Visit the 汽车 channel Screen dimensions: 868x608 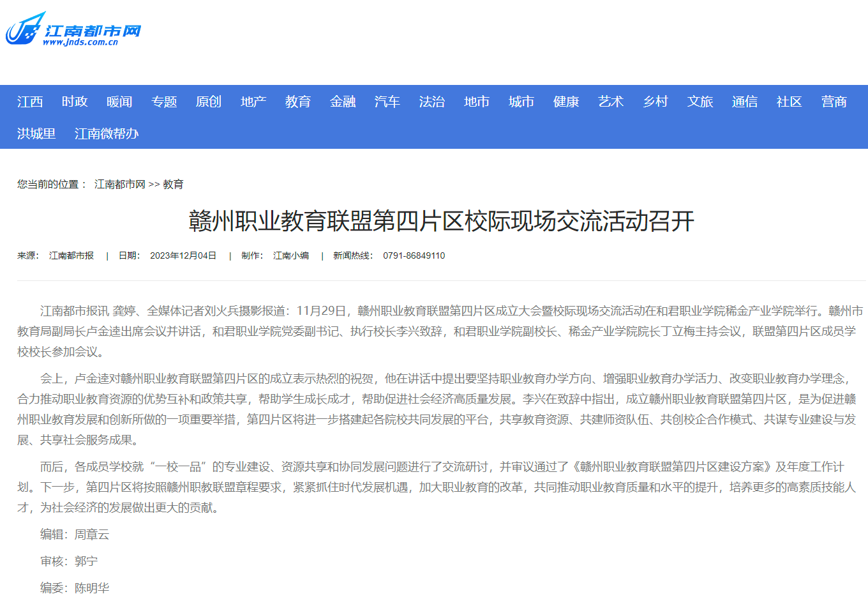387,102
